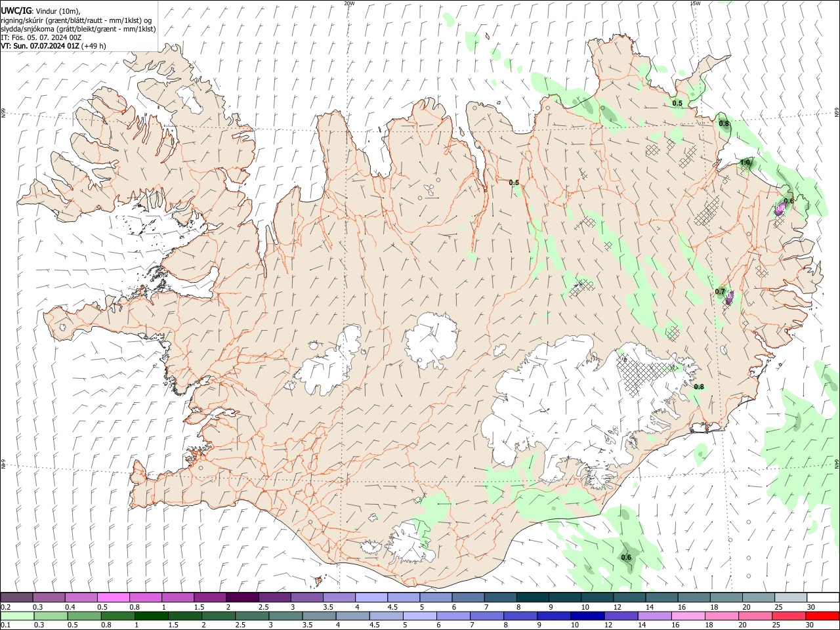Screen dimensions: 840x630
Task: Click the "15W" longitude label
Action: pyautogui.click(x=695, y=3)
